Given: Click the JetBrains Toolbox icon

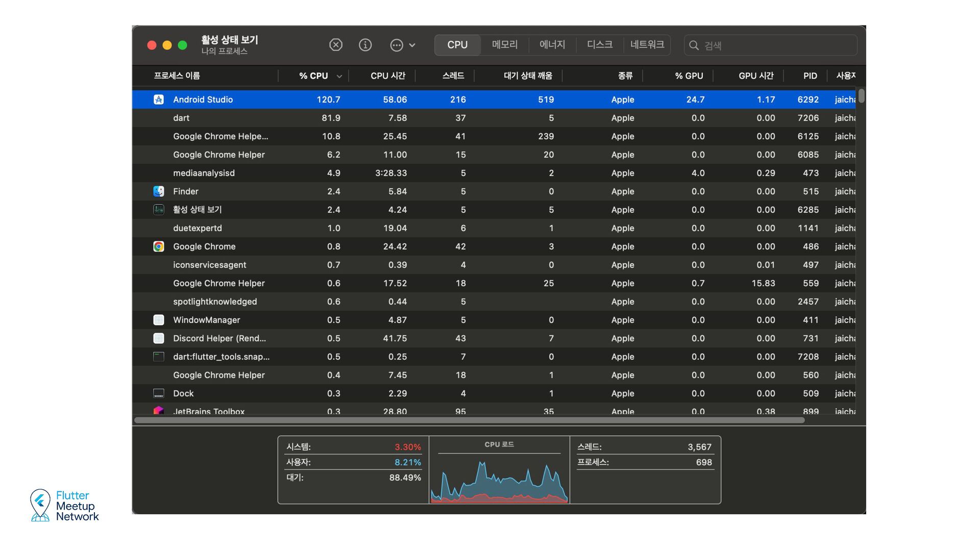Looking at the screenshot, I should tap(159, 410).
